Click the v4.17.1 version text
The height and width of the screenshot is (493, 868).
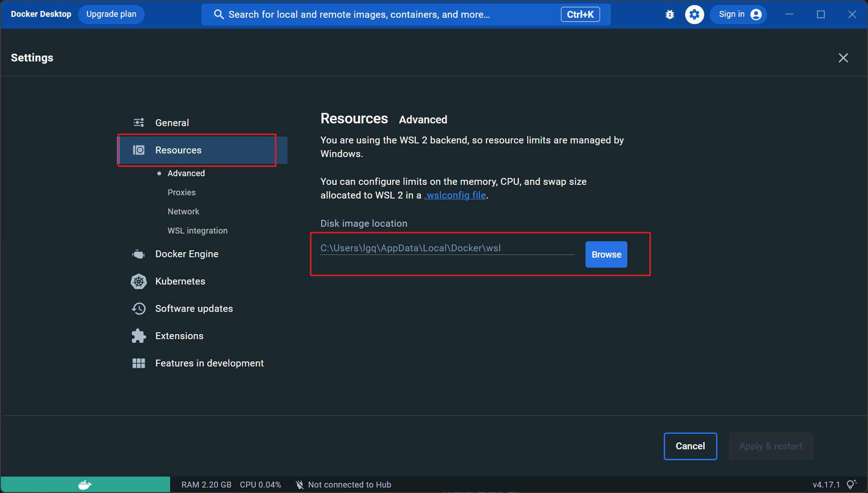click(x=826, y=485)
